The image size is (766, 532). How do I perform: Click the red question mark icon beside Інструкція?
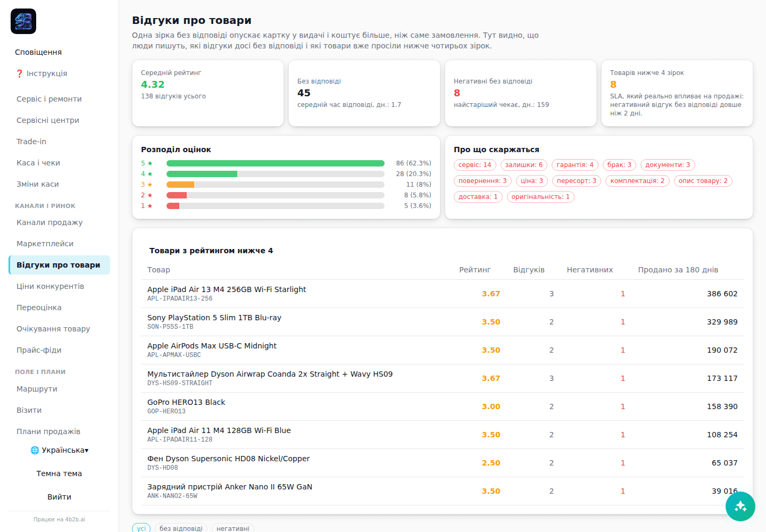click(20, 73)
